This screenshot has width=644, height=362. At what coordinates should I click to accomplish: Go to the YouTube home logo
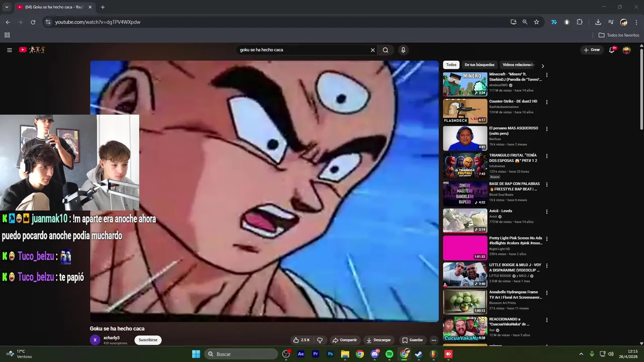(32, 50)
